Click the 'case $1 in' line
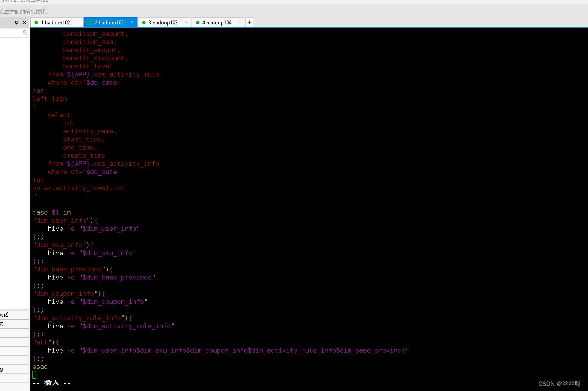This screenshot has height=391, width=588. coord(52,212)
